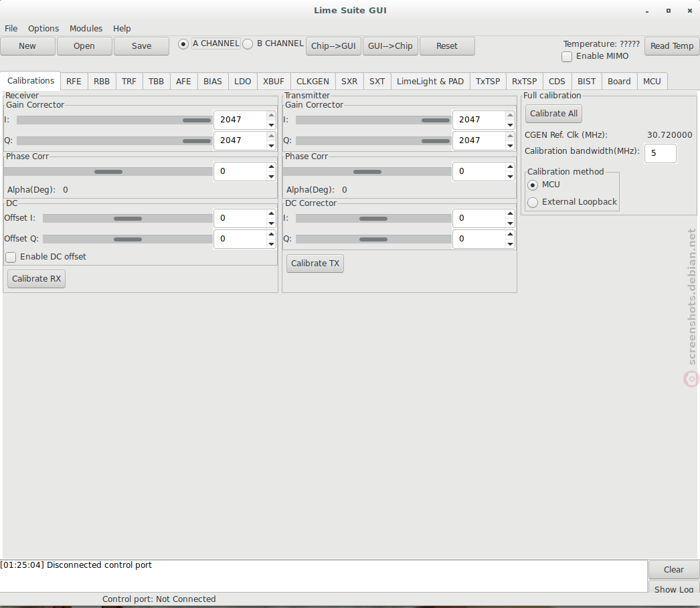Screen dimensions: 700x608
Task: Click the GUI-->Chip button
Action: (x=390, y=46)
